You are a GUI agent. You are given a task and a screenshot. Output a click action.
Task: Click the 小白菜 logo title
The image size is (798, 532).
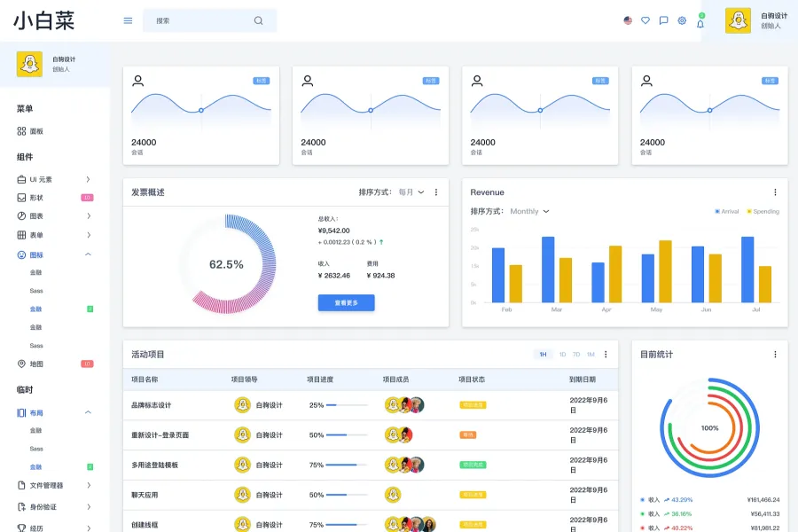click(x=43, y=20)
